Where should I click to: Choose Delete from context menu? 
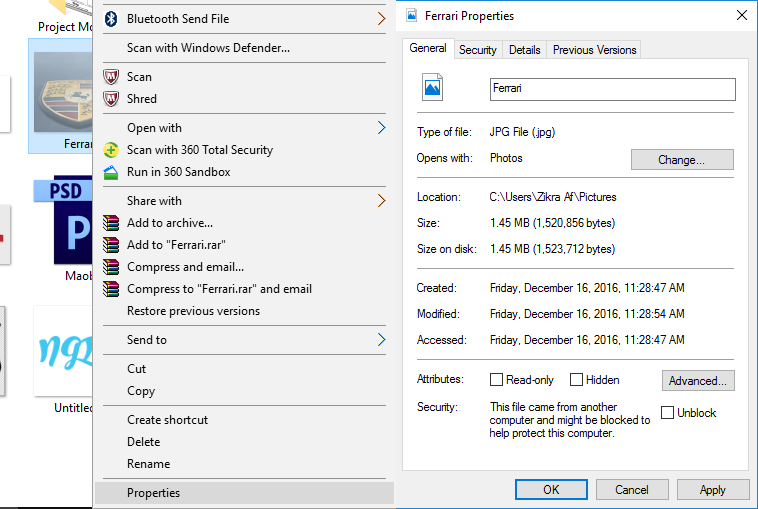(244, 442)
